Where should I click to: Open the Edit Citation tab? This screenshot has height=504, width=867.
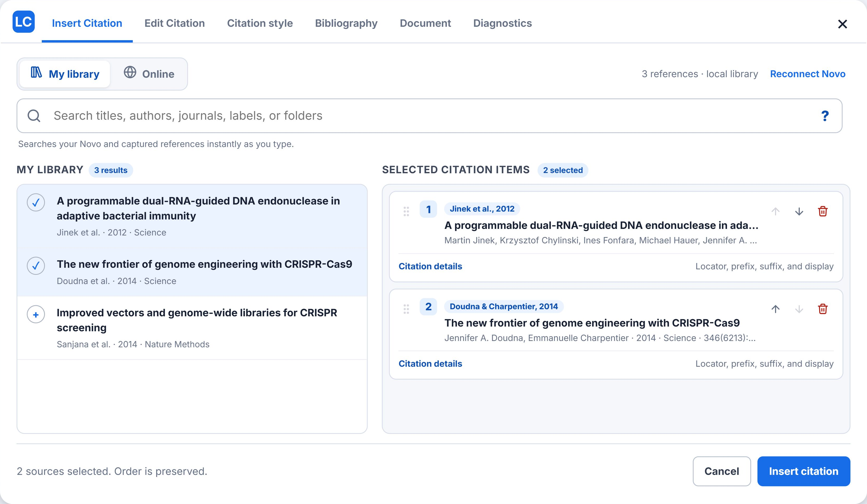[x=174, y=23]
